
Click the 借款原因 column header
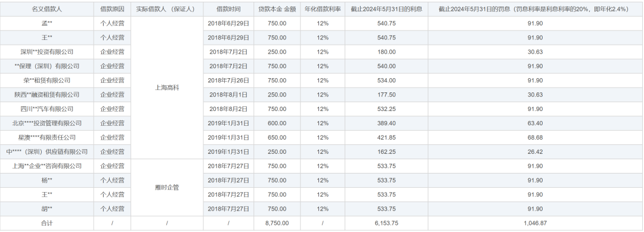click(x=112, y=9)
